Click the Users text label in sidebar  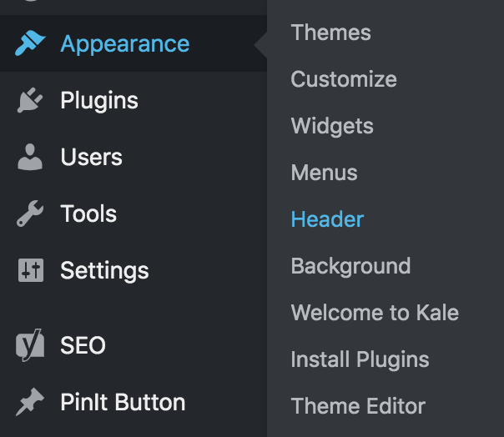click(x=91, y=158)
